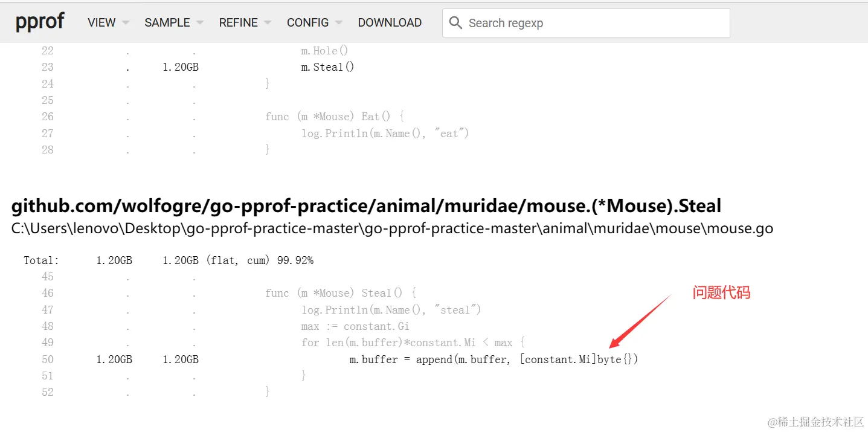Click the 1.20GB value on line 23
This screenshot has width=868, height=432.
pos(180,67)
